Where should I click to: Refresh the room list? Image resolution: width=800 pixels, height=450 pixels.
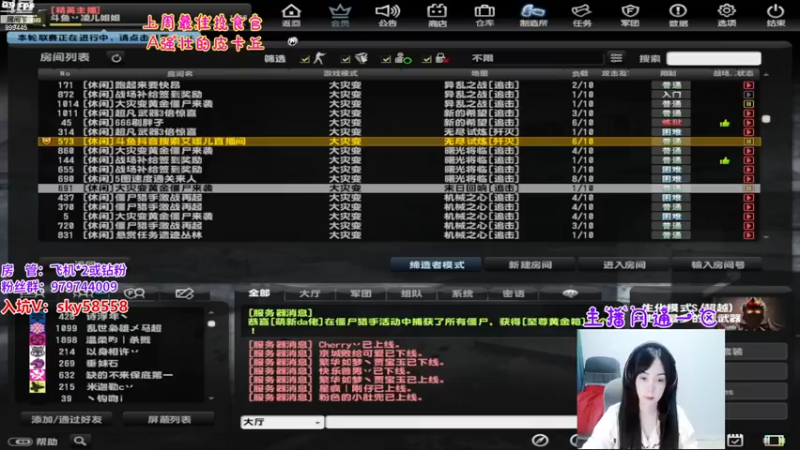pos(116,58)
